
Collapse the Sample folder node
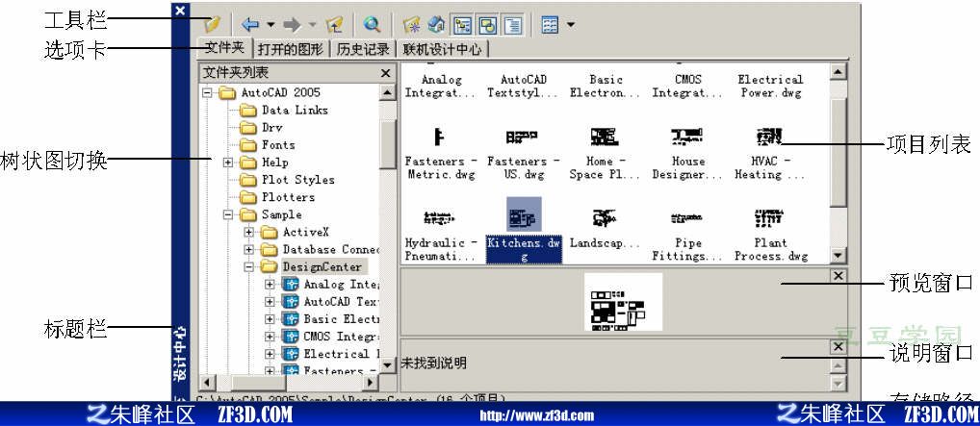(228, 214)
